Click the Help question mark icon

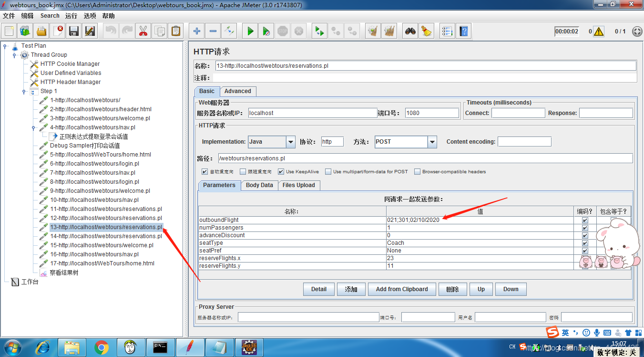[x=463, y=31]
